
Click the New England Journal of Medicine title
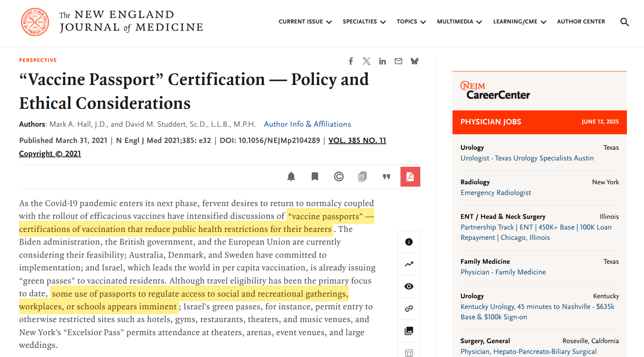pos(131,21)
